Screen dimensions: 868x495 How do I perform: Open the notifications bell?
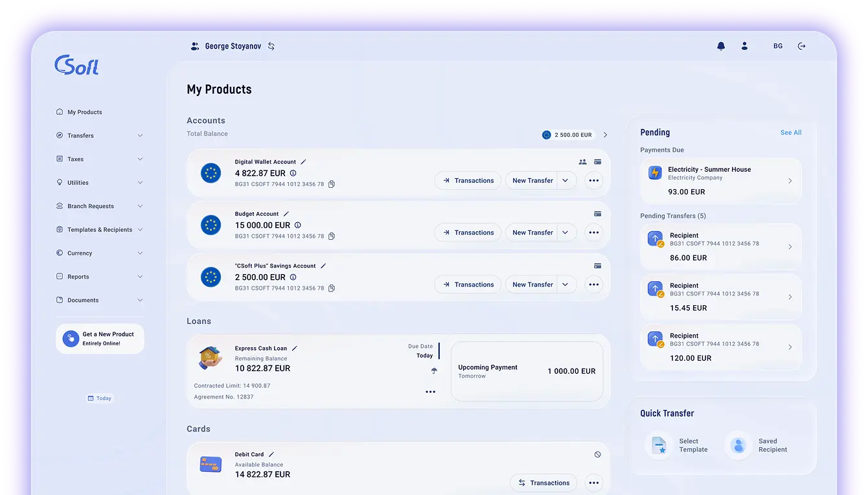[721, 46]
